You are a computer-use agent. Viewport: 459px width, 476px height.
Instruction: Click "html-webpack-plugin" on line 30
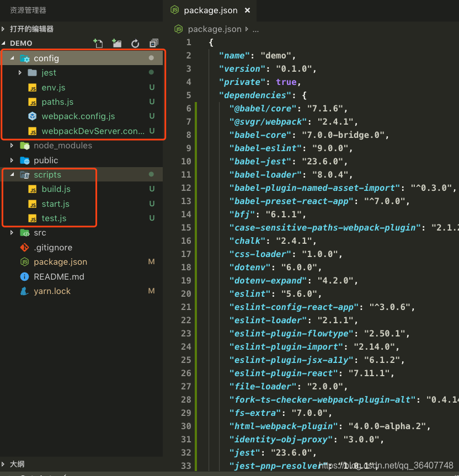point(284,426)
